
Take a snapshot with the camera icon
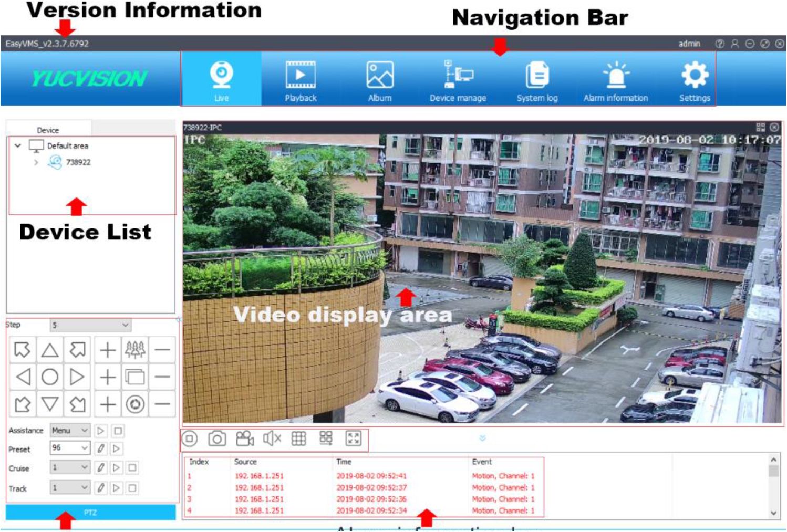(x=216, y=439)
